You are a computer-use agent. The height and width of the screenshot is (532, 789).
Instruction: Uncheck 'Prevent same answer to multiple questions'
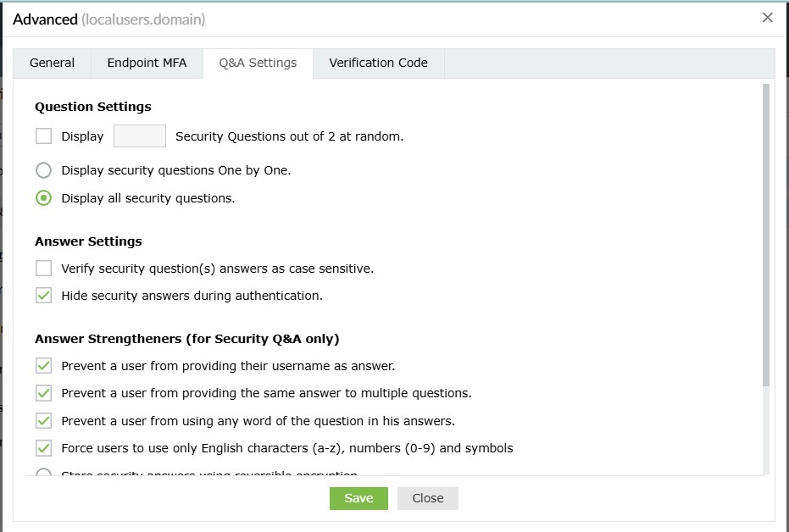point(43,394)
